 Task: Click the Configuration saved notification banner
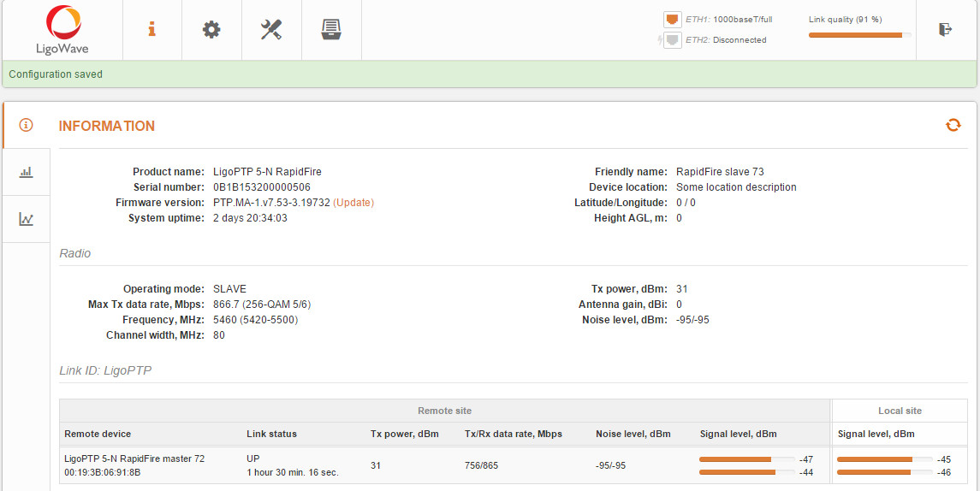point(490,74)
